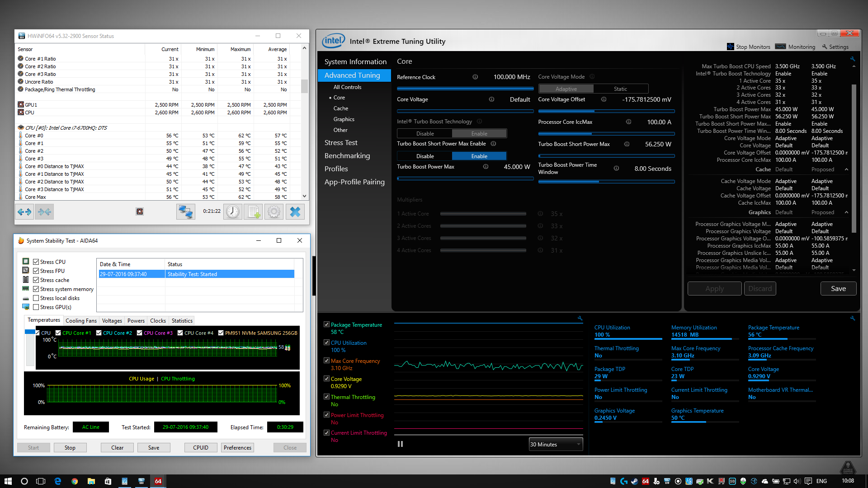Switch to Voltages tab in AIDA64
The width and height of the screenshot is (868, 488).
[x=112, y=321]
